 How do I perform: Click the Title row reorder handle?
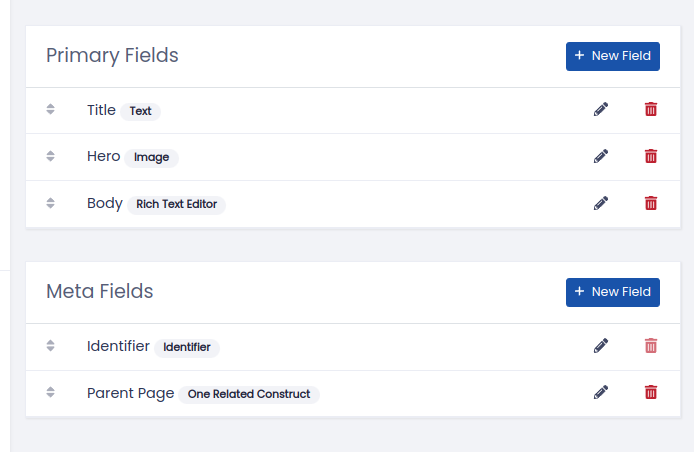coord(50,109)
